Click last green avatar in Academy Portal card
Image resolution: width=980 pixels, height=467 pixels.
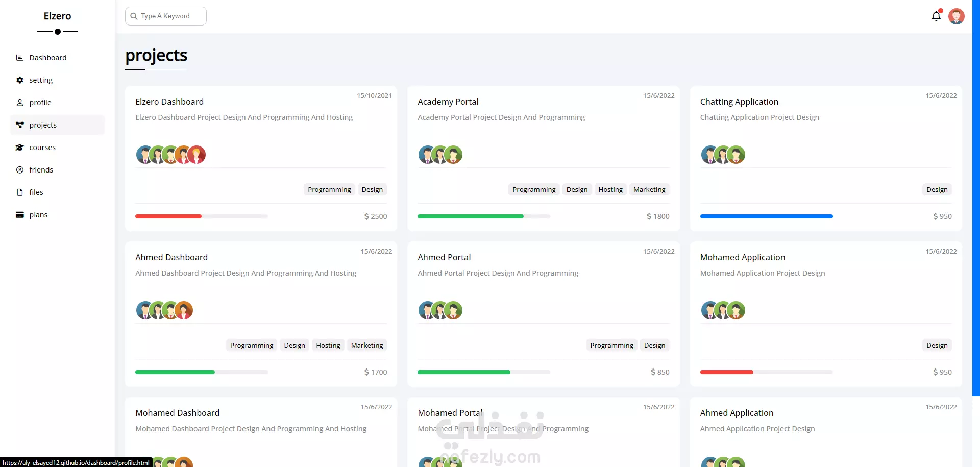[x=453, y=155]
